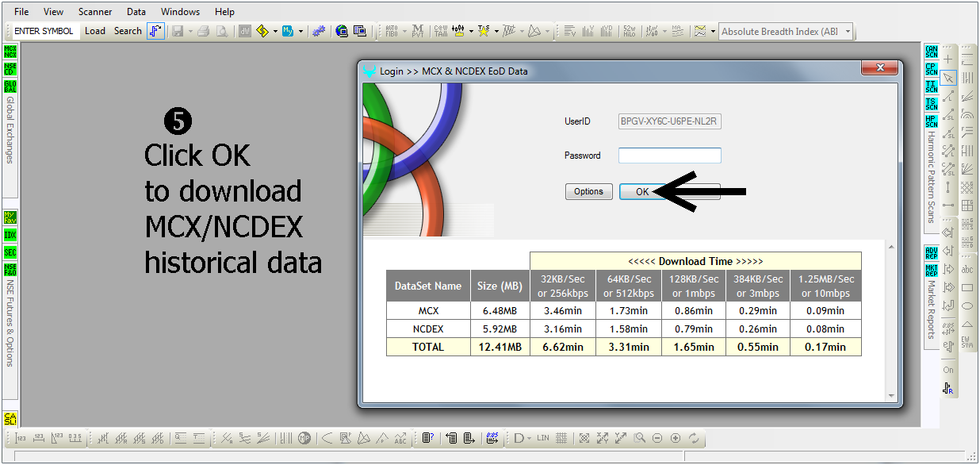
Task: Click the Password input field
Action: tap(670, 156)
